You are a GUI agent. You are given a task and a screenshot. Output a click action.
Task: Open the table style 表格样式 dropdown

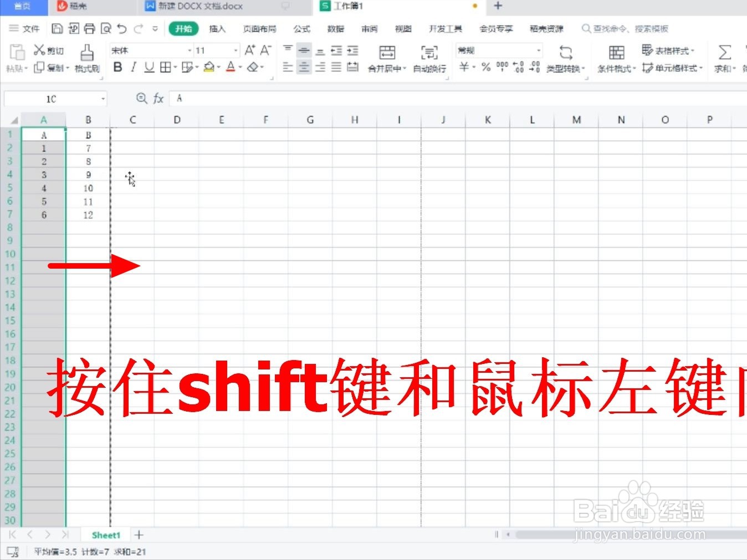[668, 50]
